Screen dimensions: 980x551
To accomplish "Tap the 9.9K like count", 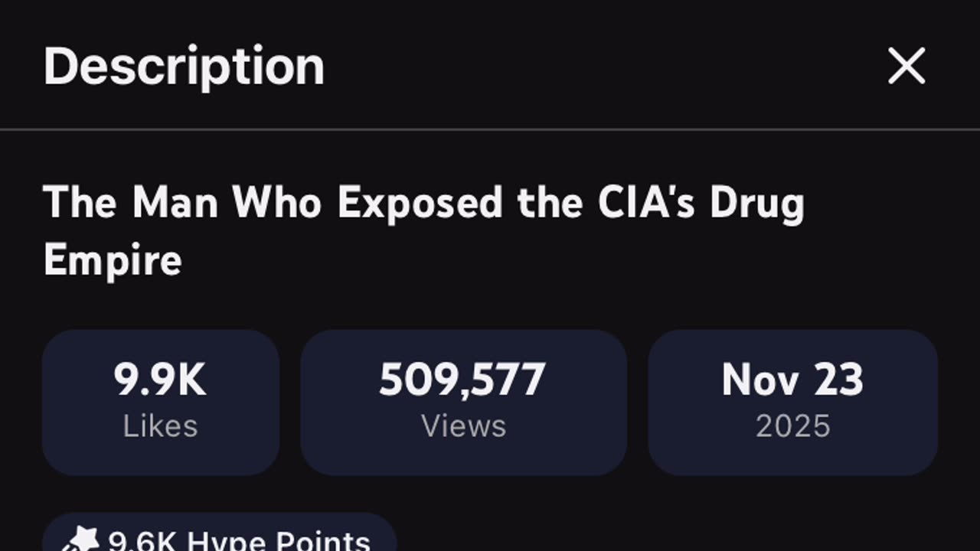I will pyautogui.click(x=160, y=380).
